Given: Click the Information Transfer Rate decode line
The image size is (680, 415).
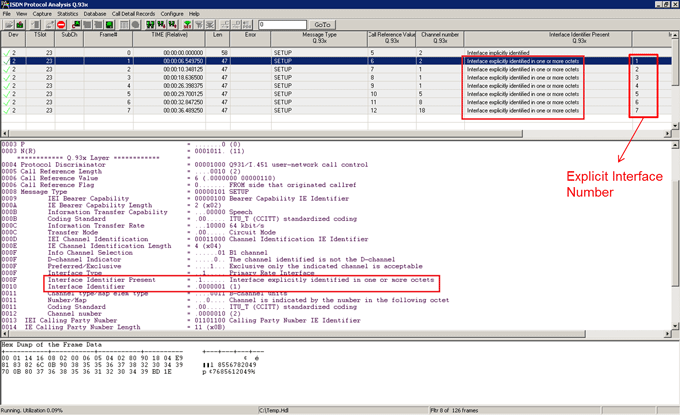Looking at the screenshot, I should click(133, 226).
